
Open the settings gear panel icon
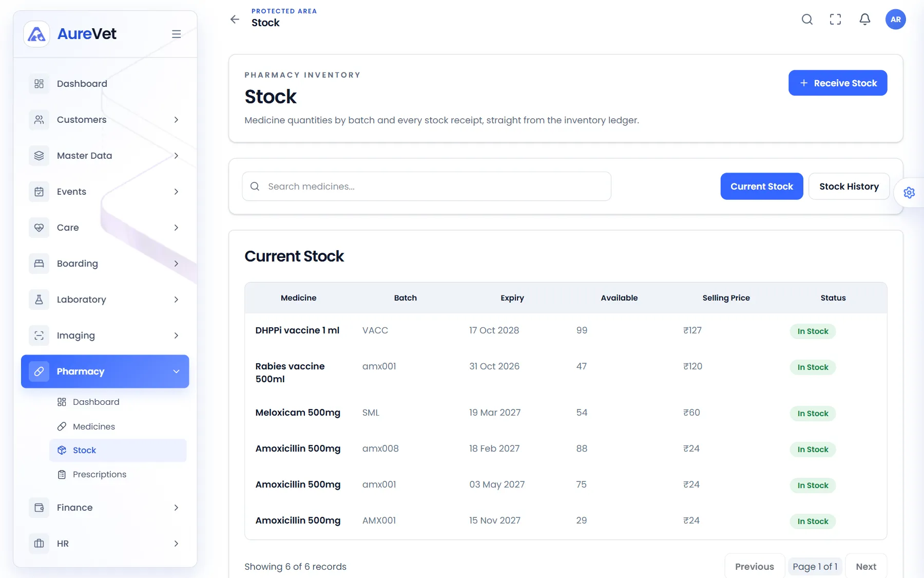(x=909, y=193)
